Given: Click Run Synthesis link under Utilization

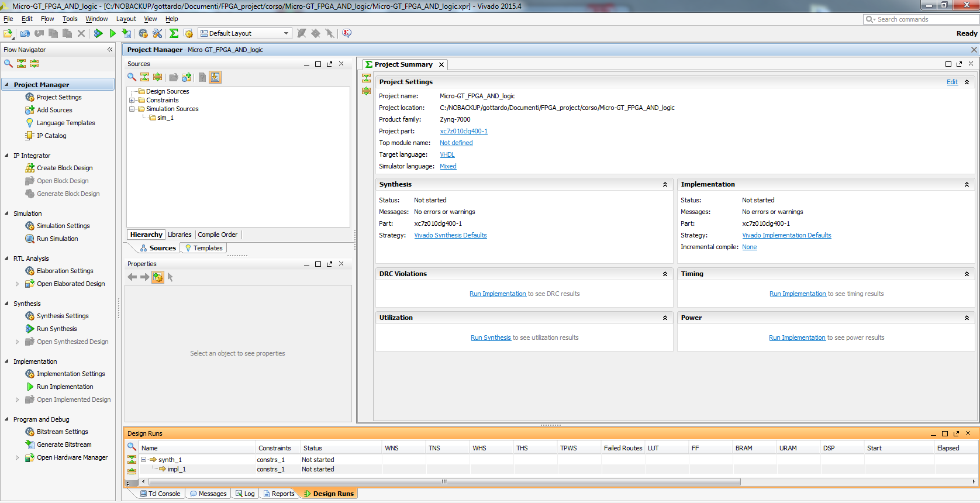Looking at the screenshot, I should tap(491, 337).
